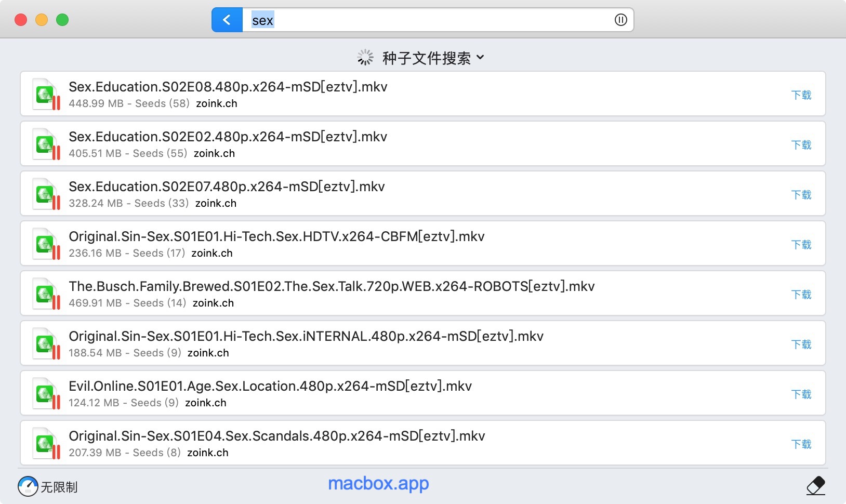Download Sex.Education.S02E08 via its 下载 link
This screenshot has height=504, width=846.
pos(801,95)
